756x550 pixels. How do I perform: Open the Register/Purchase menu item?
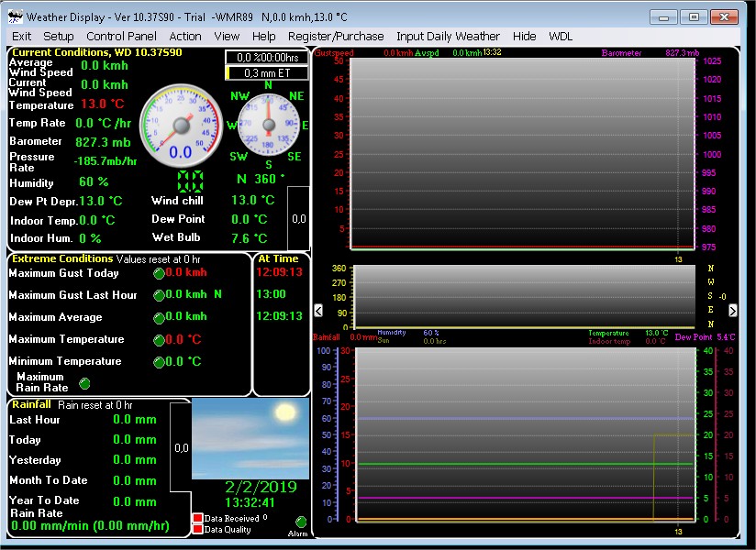coord(336,36)
